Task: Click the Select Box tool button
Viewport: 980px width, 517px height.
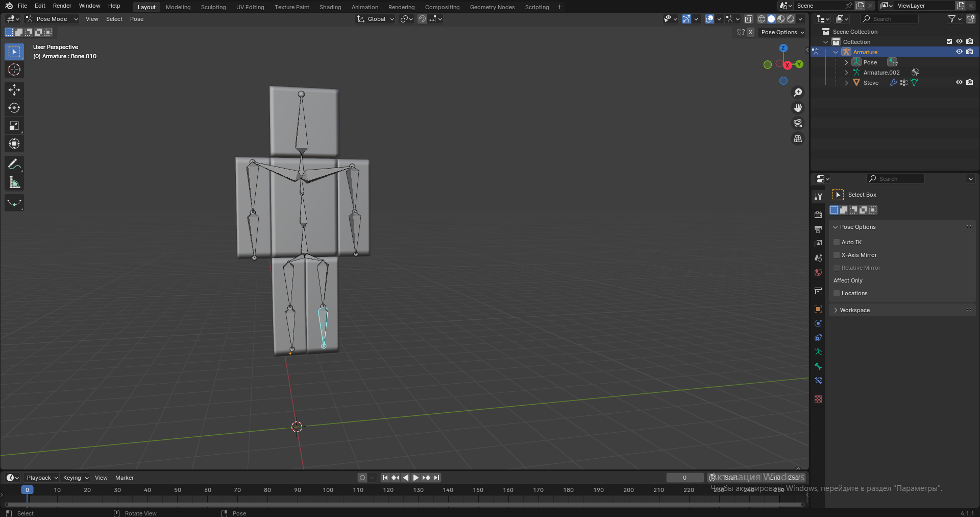Action: tap(14, 52)
